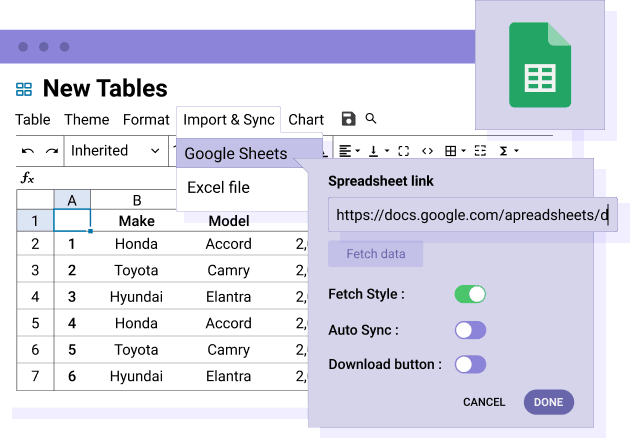The height and width of the screenshot is (438, 630).
Task: Enable the Auto Sync toggle
Action: click(469, 330)
